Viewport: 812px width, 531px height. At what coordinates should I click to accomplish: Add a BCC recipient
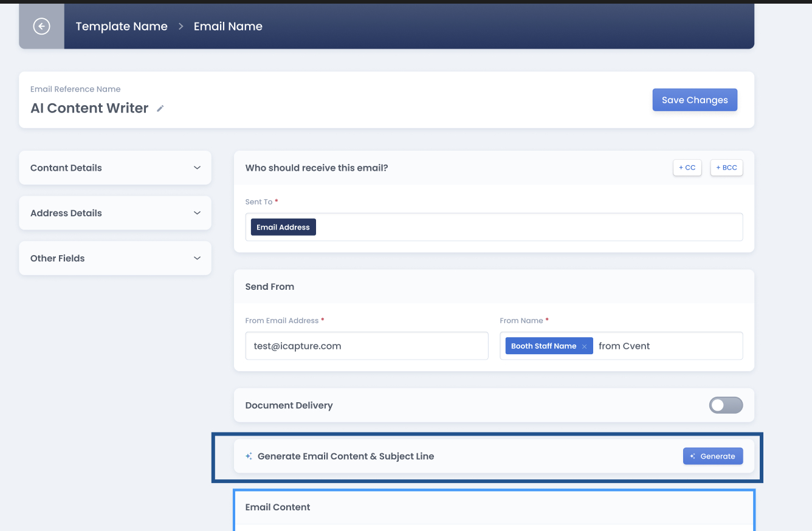726,168
